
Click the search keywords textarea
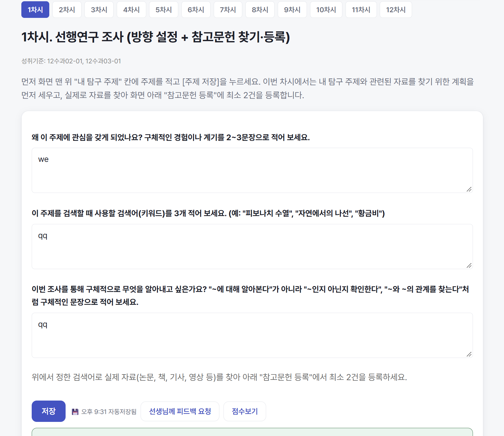click(252, 247)
